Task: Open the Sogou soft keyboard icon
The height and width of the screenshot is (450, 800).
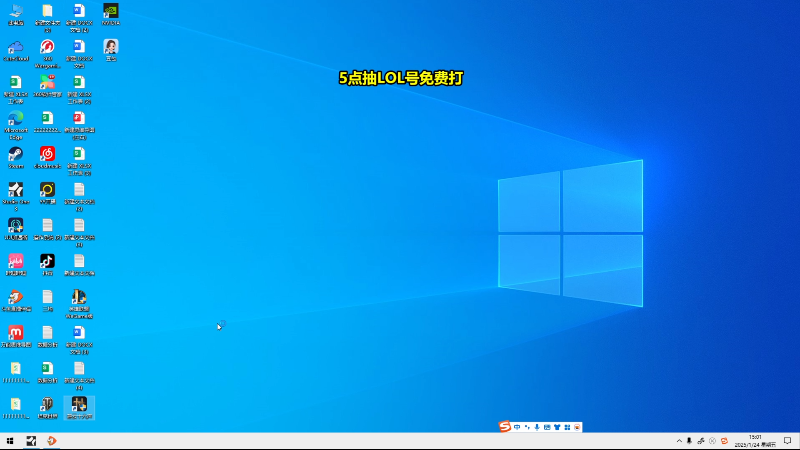Action: [547, 427]
